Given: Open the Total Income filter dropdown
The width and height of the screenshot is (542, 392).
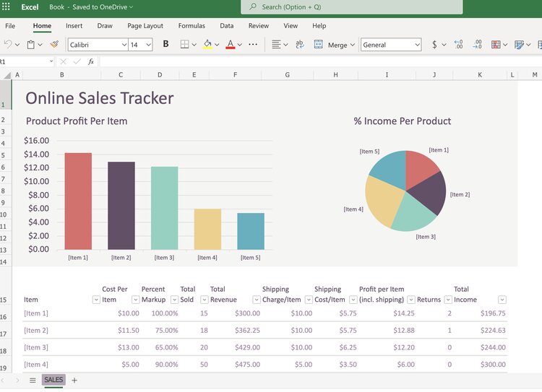Looking at the screenshot, I should [x=502, y=300].
